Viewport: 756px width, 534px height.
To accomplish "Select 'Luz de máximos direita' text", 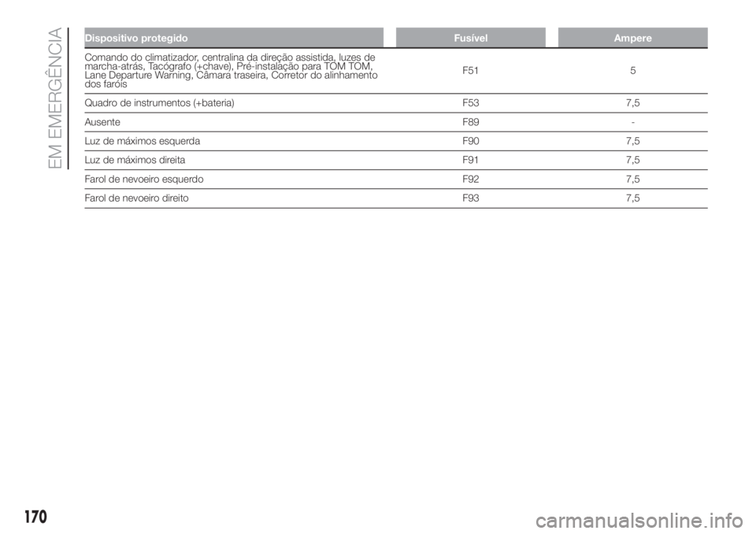I will pyautogui.click(x=135, y=160).
